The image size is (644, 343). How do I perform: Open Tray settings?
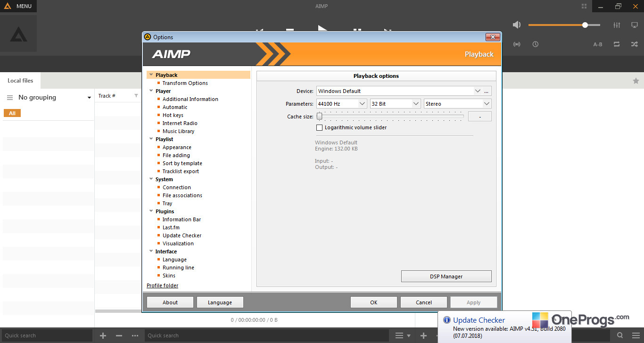click(167, 203)
